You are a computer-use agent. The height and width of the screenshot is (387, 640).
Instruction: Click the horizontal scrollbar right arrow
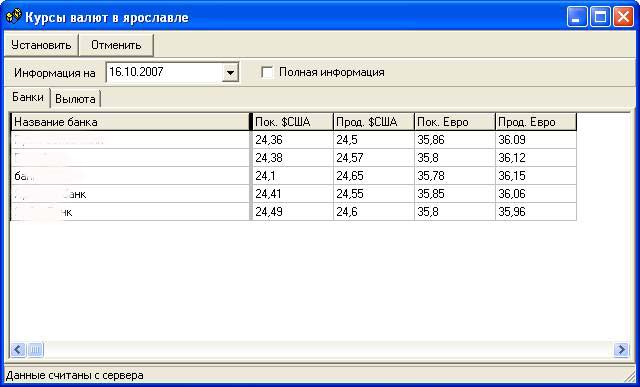(621, 350)
